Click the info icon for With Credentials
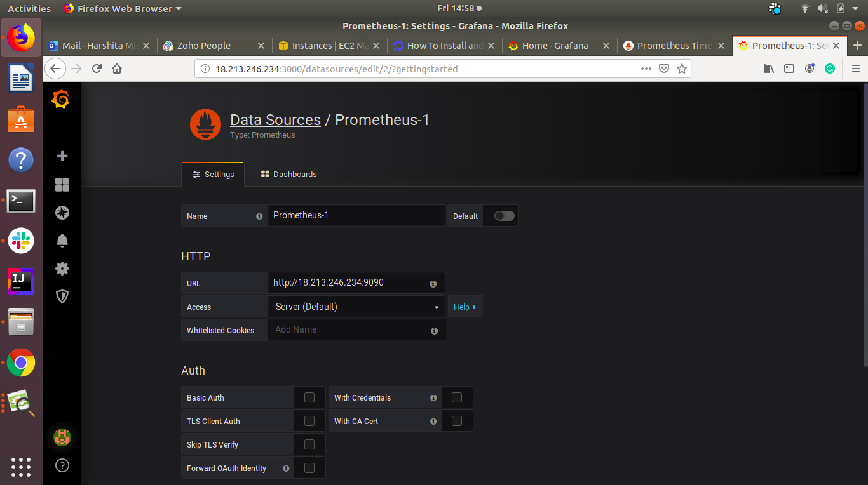The width and height of the screenshot is (868, 485). click(x=433, y=398)
